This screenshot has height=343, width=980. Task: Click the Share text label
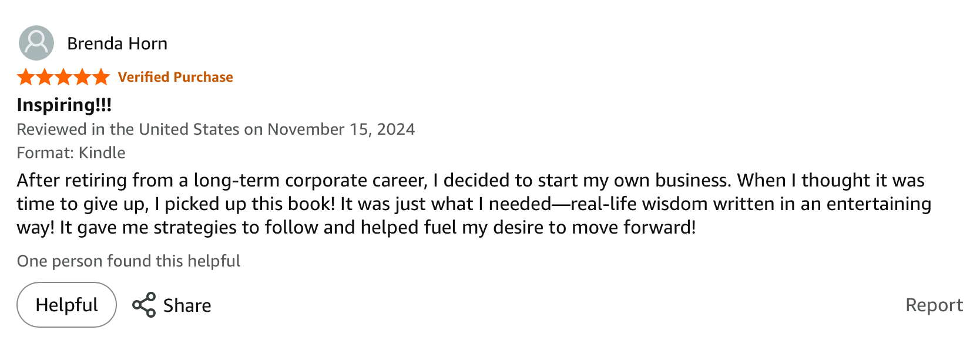pyautogui.click(x=187, y=305)
